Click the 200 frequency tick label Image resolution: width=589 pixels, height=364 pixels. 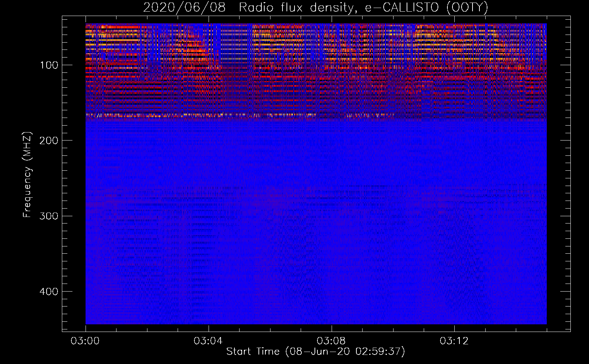(x=49, y=141)
